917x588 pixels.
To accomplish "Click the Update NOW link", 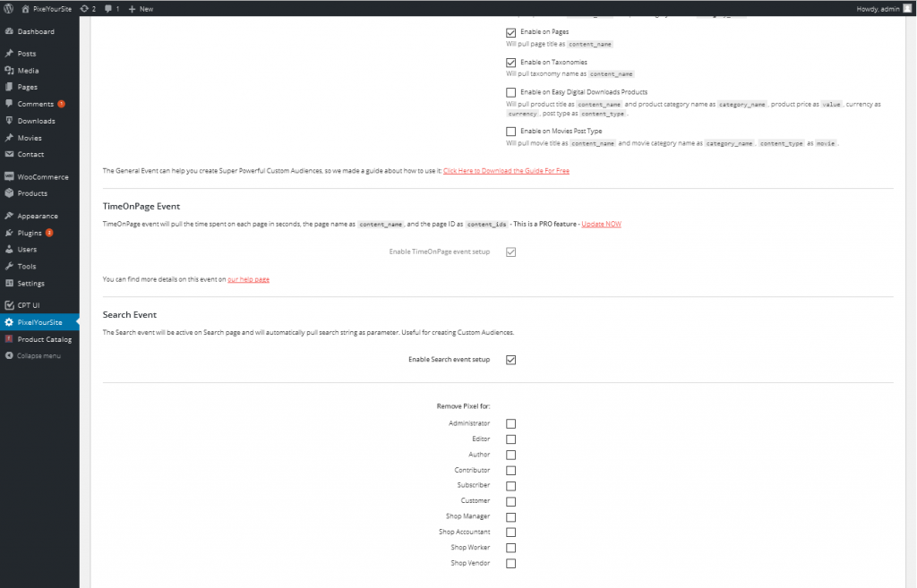I will tap(601, 224).
